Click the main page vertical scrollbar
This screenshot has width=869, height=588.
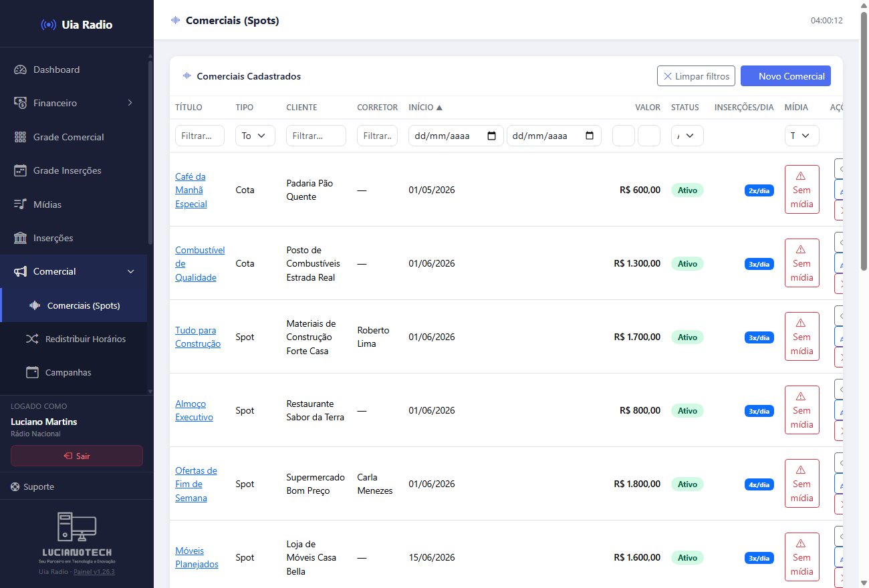click(864, 142)
